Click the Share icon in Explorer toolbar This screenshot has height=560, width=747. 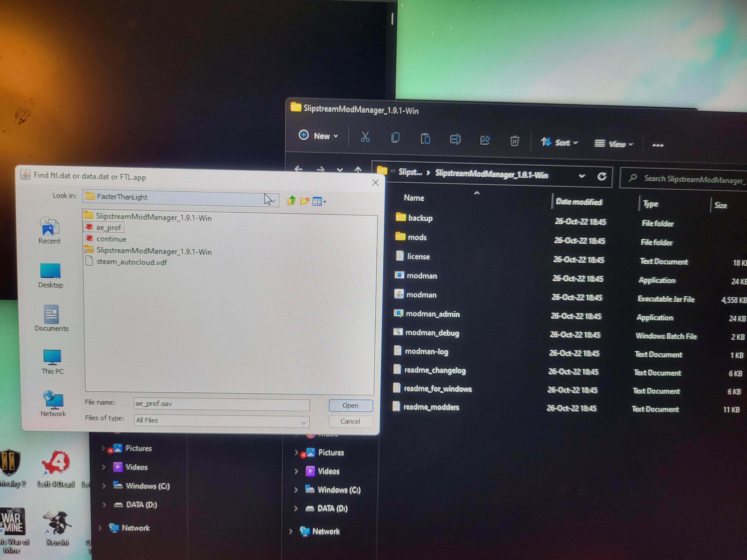[485, 140]
